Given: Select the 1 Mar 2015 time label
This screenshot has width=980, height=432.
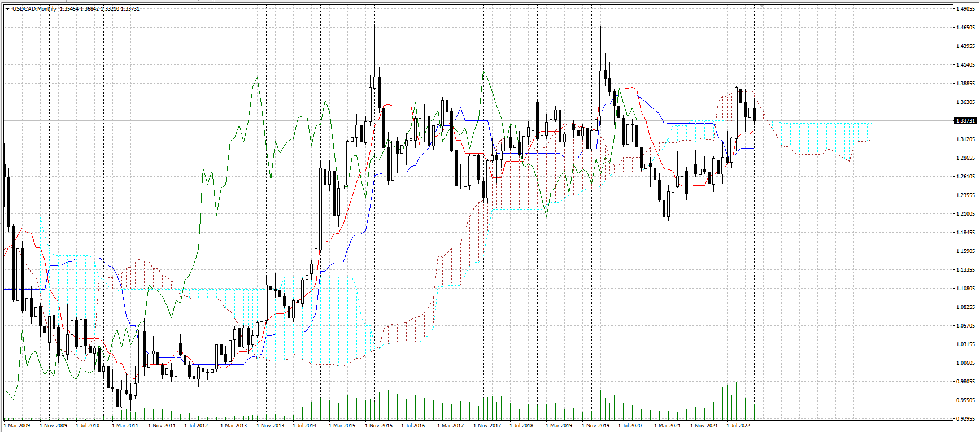Looking at the screenshot, I should coord(342,426).
